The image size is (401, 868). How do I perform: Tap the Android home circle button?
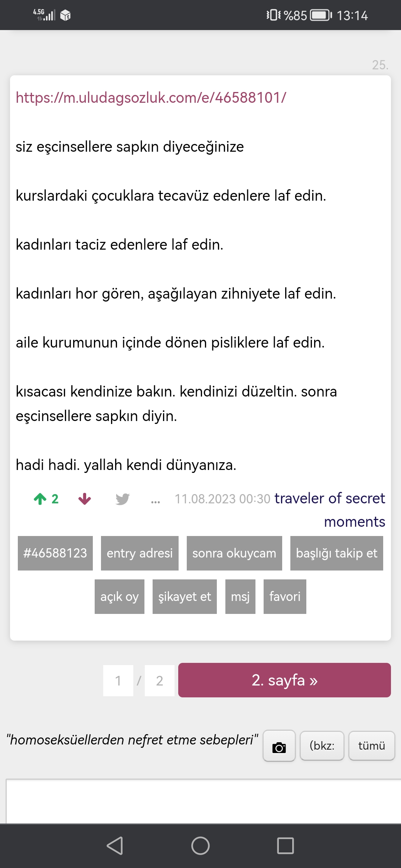[x=200, y=846]
